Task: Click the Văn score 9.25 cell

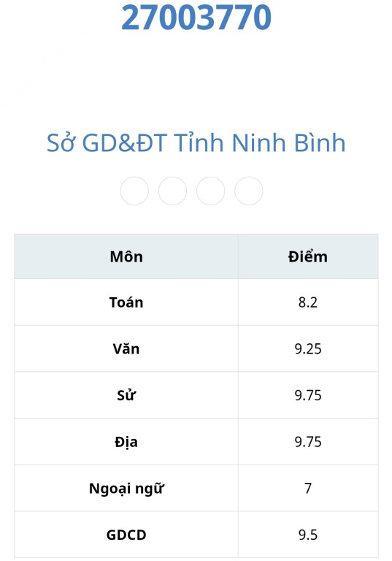Action: 308,349
